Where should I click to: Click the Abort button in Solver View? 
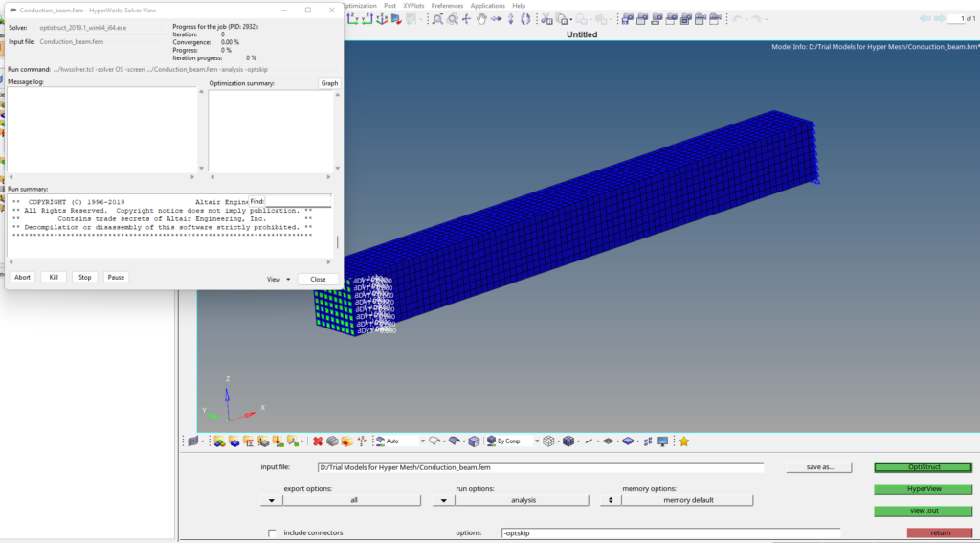23,277
